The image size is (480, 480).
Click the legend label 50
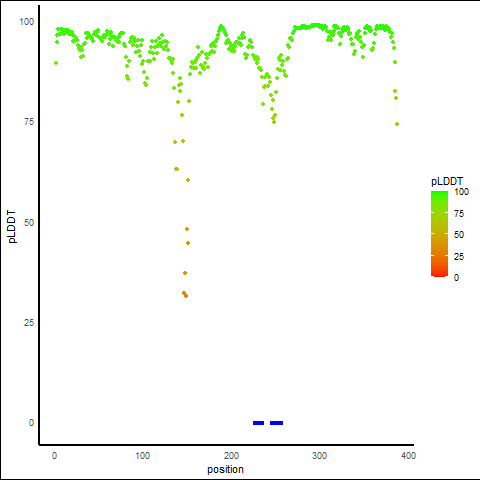coord(459,235)
